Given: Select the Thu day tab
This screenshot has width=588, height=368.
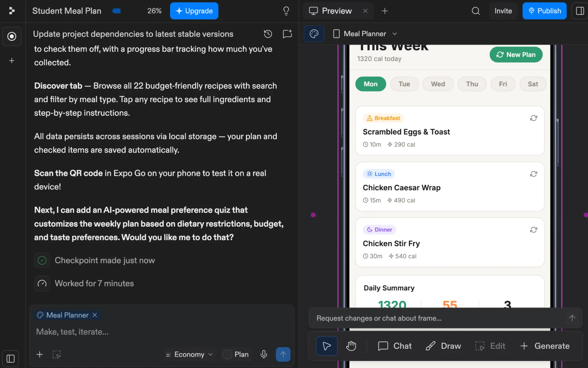Looking at the screenshot, I should coord(472,84).
